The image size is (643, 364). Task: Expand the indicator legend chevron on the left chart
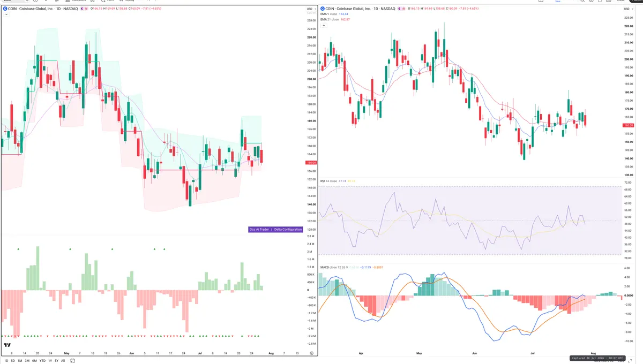click(5, 14)
